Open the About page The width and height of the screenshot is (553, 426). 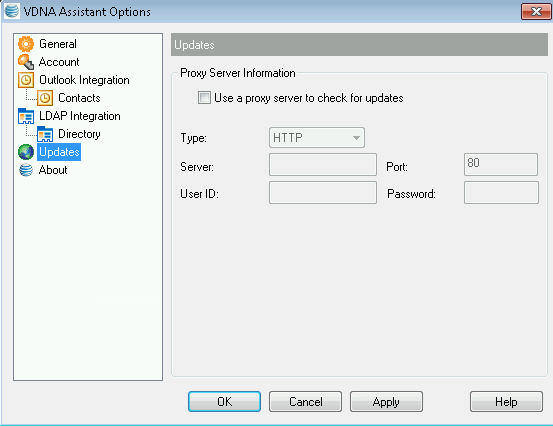[x=53, y=170]
